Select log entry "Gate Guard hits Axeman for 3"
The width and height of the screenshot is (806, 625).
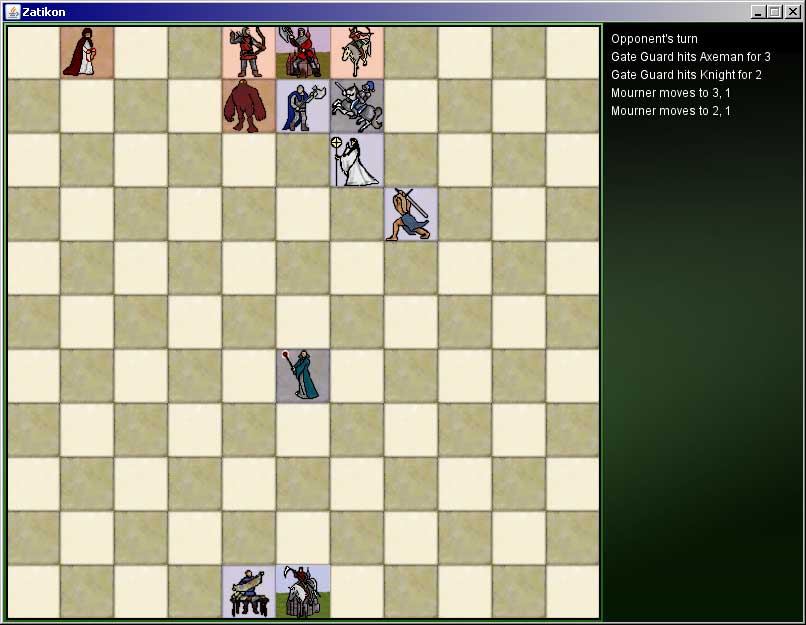pos(690,57)
